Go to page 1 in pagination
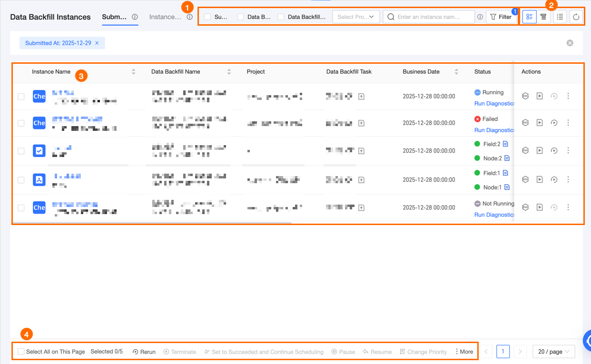Viewport: 591px width, 364px height. 503,352
